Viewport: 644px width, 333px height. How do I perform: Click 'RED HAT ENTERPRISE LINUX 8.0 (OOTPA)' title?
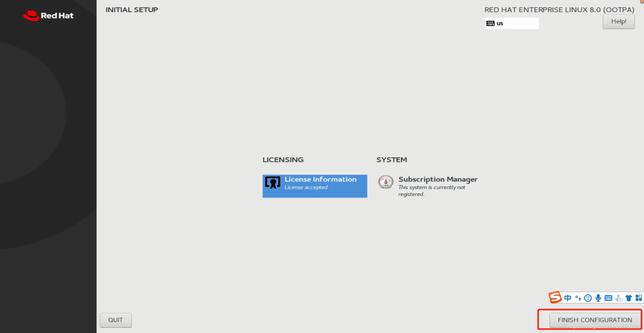pos(559,10)
